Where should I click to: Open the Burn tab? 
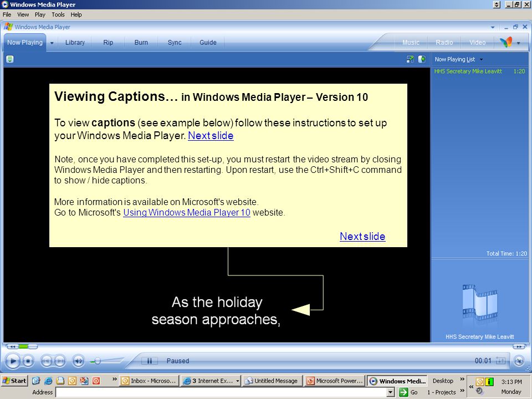[141, 43]
